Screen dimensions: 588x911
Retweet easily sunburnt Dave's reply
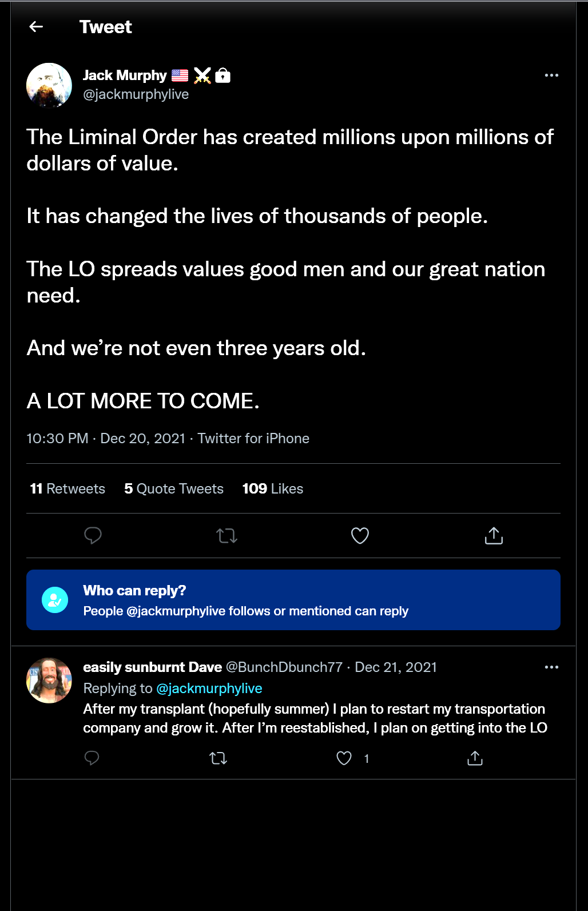coord(218,758)
